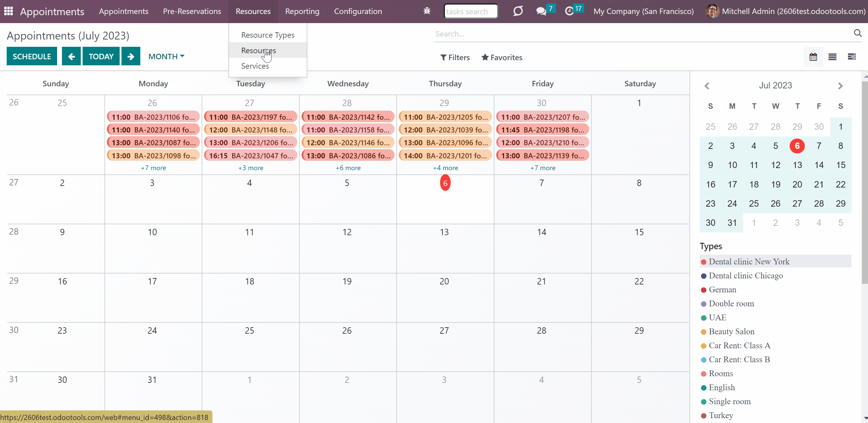Open the conversations chat icon

[541, 11]
